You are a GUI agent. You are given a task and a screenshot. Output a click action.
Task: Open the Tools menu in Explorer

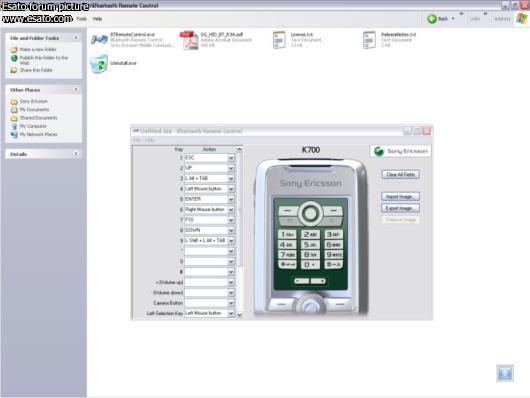tap(81, 19)
